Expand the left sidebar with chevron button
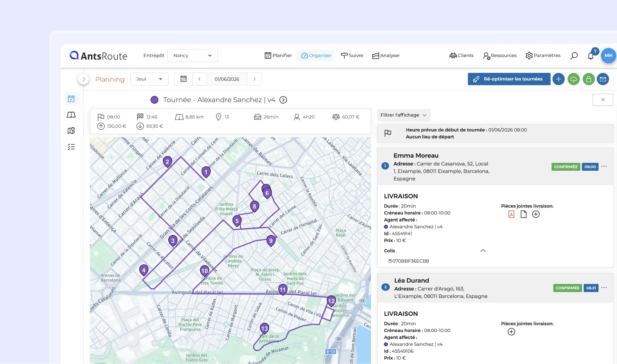 83,79
